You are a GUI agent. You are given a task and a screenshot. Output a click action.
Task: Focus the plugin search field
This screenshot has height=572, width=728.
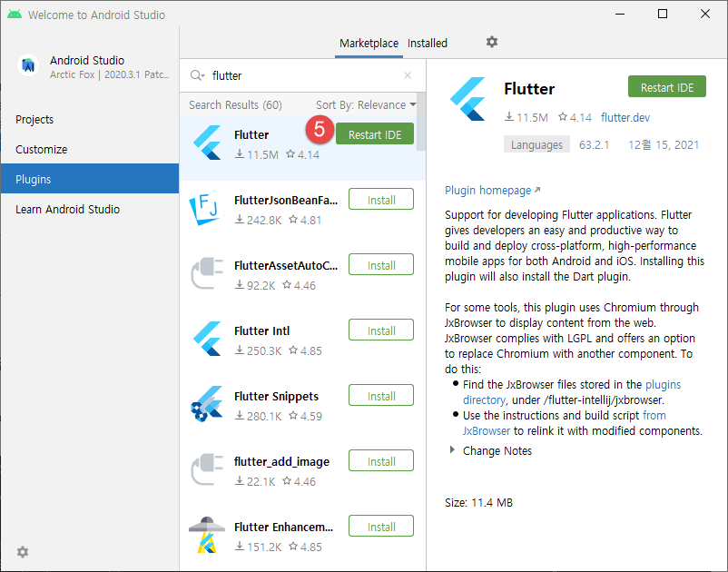click(304, 75)
